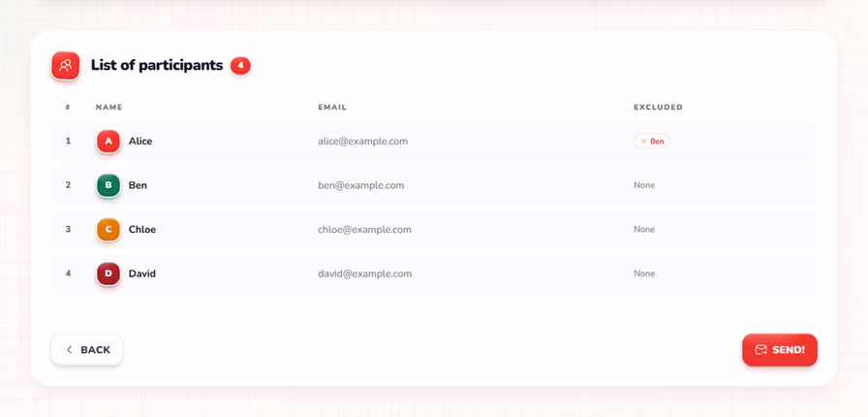Screen dimensions: 868x417
Task: Click the email alice@example.com
Action: coord(362,142)
